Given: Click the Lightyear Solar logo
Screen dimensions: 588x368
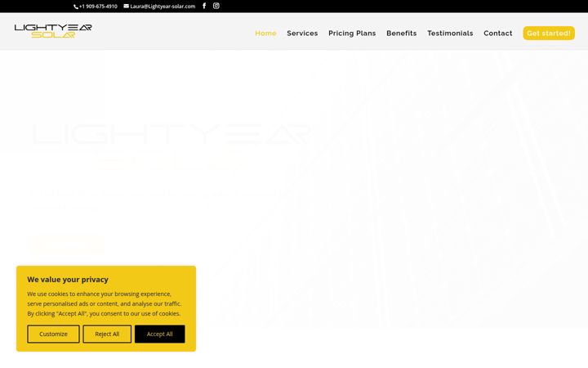Looking at the screenshot, I should (x=53, y=31).
